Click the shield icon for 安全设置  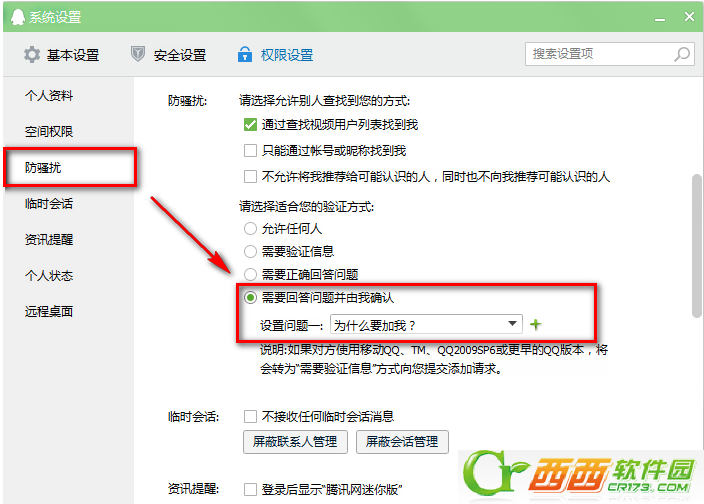coord(138,54)
